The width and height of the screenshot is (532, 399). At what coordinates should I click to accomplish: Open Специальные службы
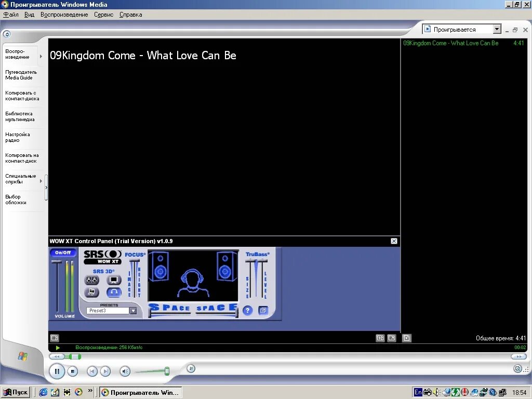point(20,179)
